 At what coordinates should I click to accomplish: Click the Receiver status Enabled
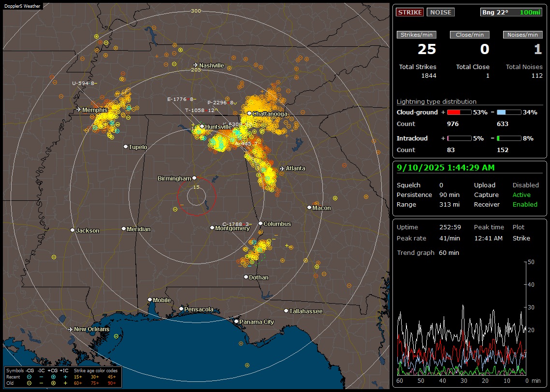pyautogui.click(x=525, y=204)
